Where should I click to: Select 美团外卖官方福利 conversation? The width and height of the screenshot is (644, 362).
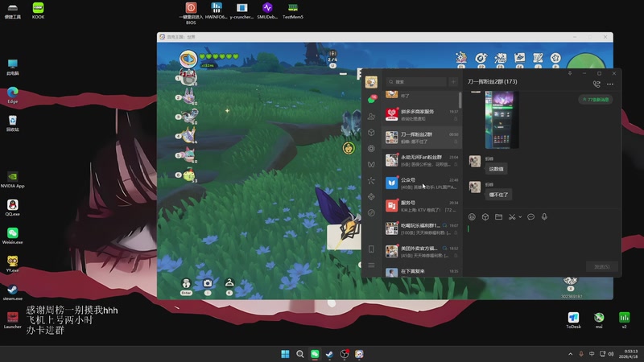click(422, 251)
